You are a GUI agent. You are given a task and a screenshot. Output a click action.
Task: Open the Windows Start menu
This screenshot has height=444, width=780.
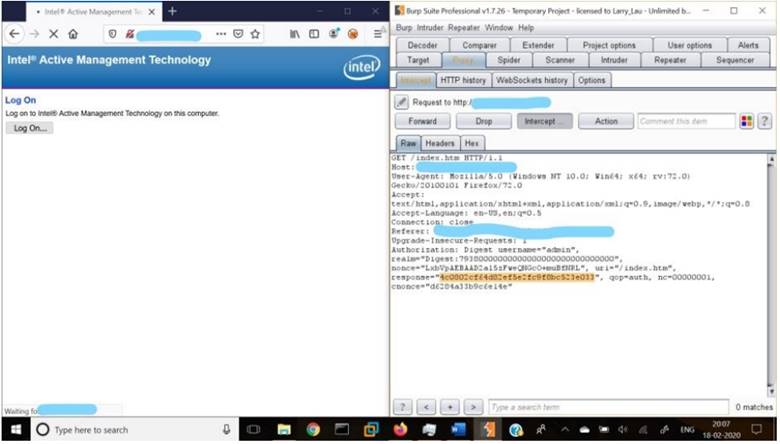click(15, 430)
